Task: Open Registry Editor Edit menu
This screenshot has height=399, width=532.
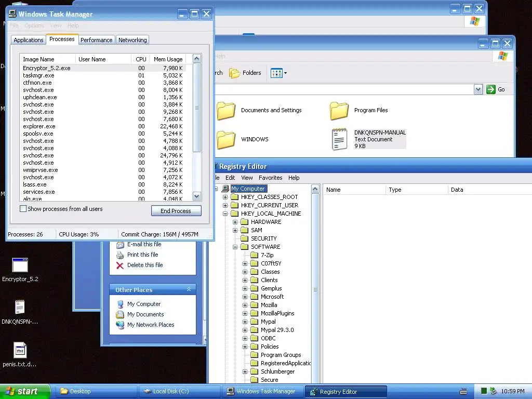Action: coord(230,178)
